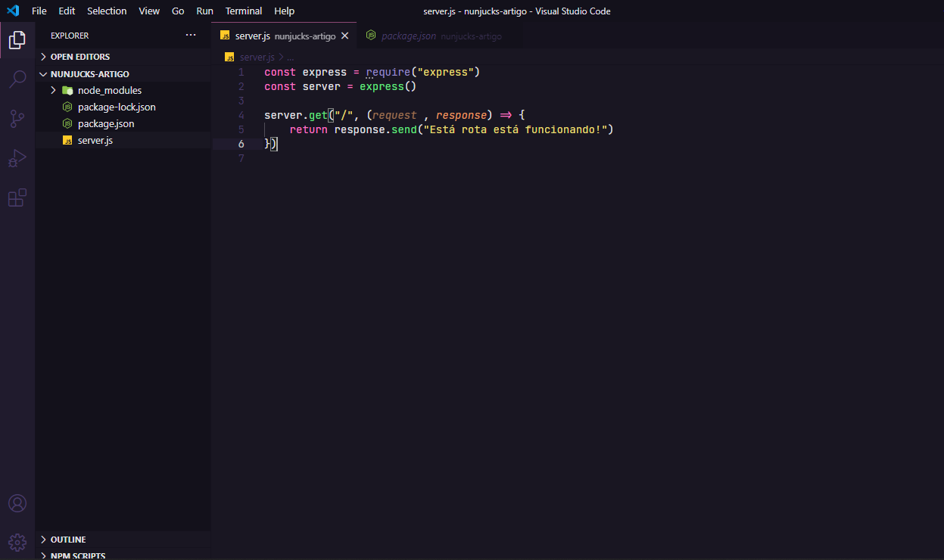Click line number 7 in gutter

point(241,158)
